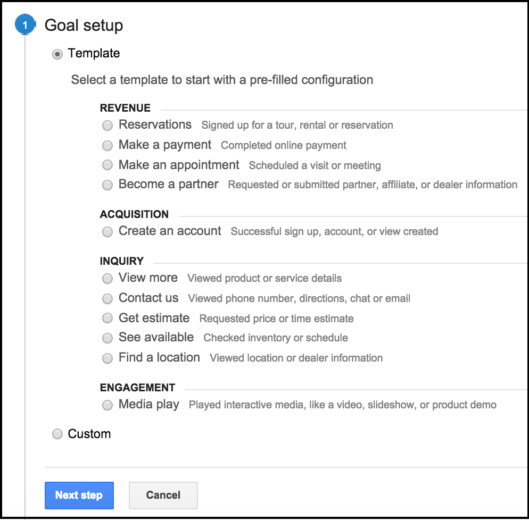Pick the Make an appointment template

tap(107, 165)
